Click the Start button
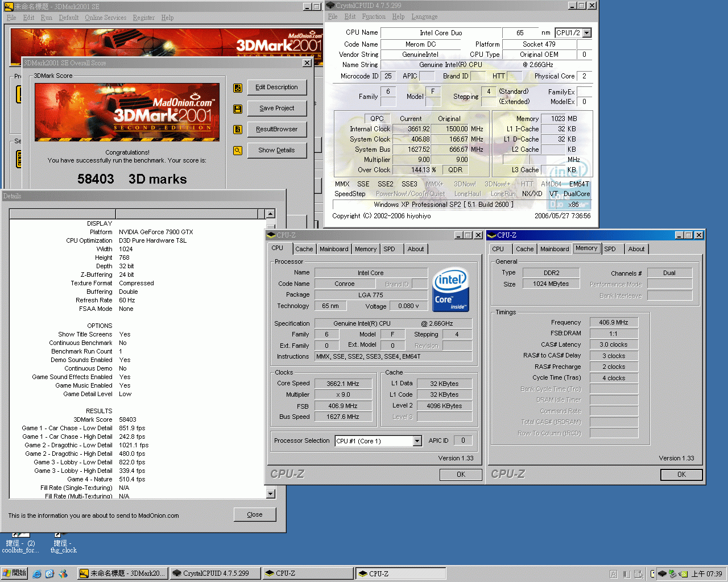This screenshot has height=582, width=728. 15,573
